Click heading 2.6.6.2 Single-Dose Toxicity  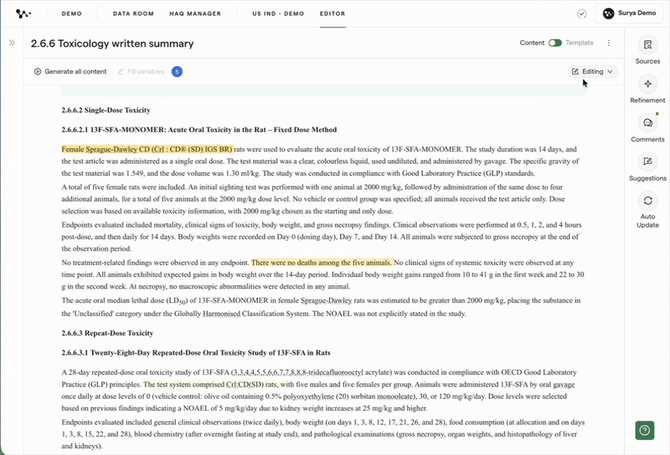(106, 110)
